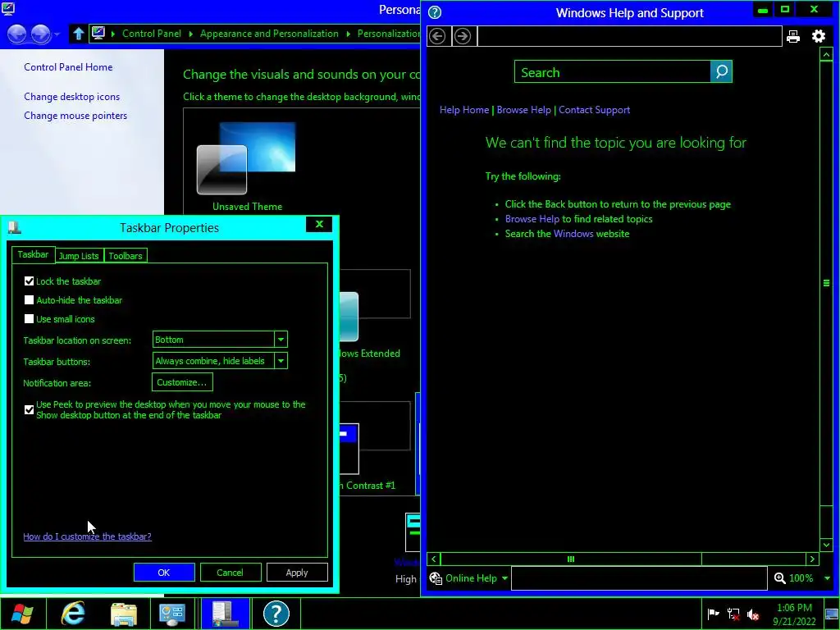The image size is (840, 630).
Task: Click Control Panel breadcrumb item
Action: point(152,33)
